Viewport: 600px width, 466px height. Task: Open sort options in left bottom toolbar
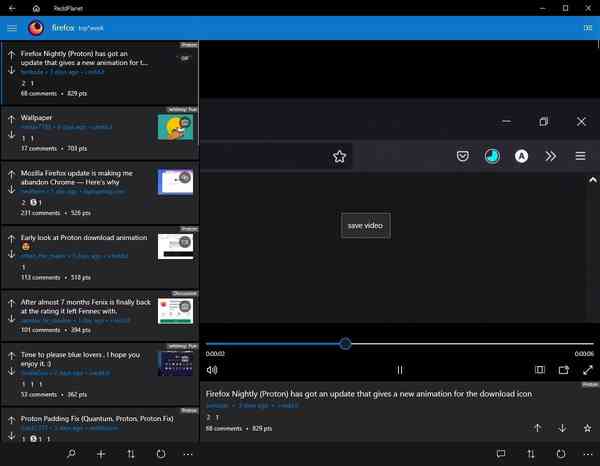[x=131, y=454]
